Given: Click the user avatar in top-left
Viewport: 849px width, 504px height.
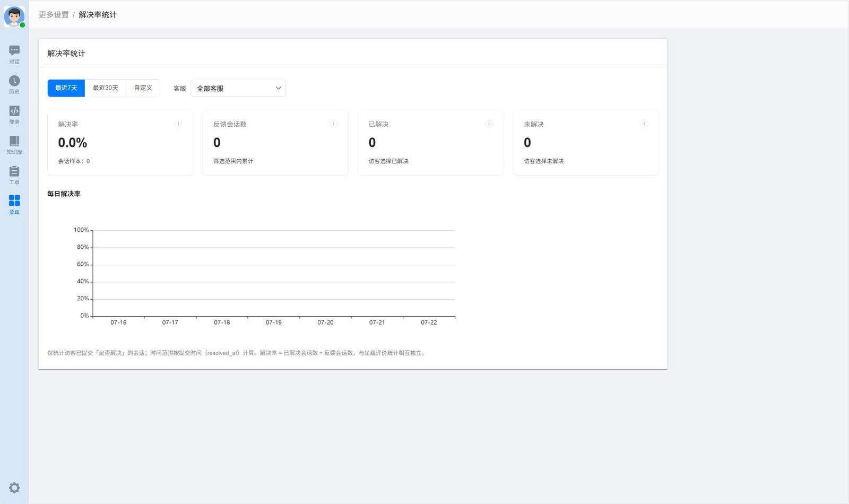Looking at the screenshot, I should (x=14, y=16).
